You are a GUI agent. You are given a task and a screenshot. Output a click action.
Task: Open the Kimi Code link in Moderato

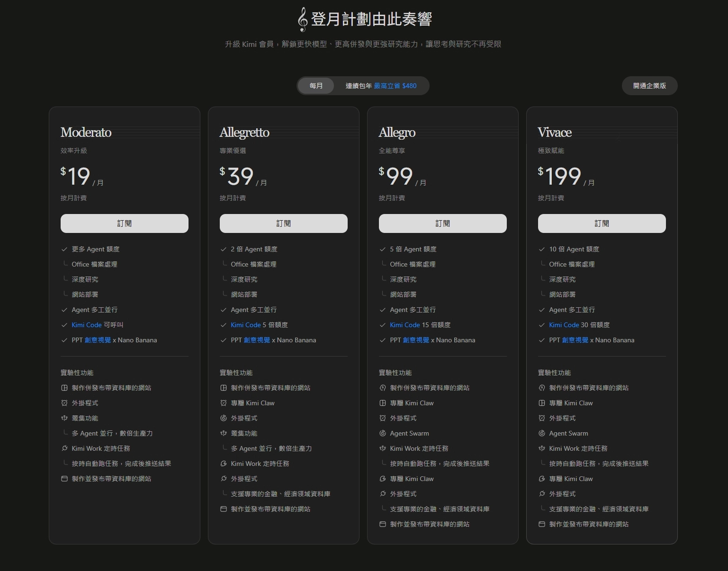[x=87, y=325]
